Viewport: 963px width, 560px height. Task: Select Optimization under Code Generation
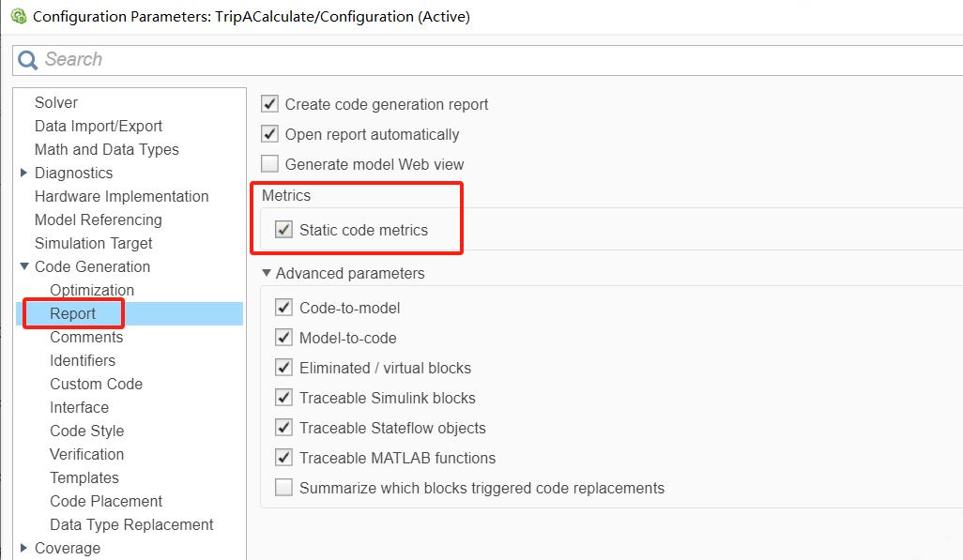pyautogui.click(x=92, y=290)
